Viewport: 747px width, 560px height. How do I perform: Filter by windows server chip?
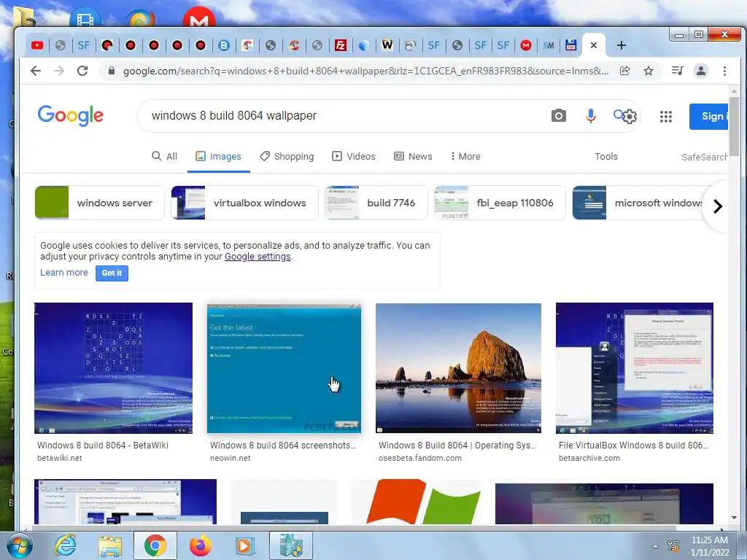tap(99, 203)
